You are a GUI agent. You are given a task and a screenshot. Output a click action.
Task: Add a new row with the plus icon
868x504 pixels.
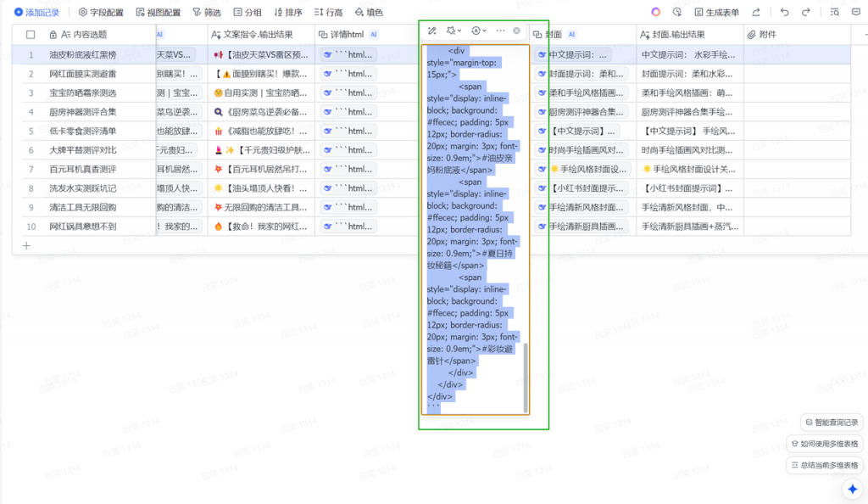(x=26, y=245)
